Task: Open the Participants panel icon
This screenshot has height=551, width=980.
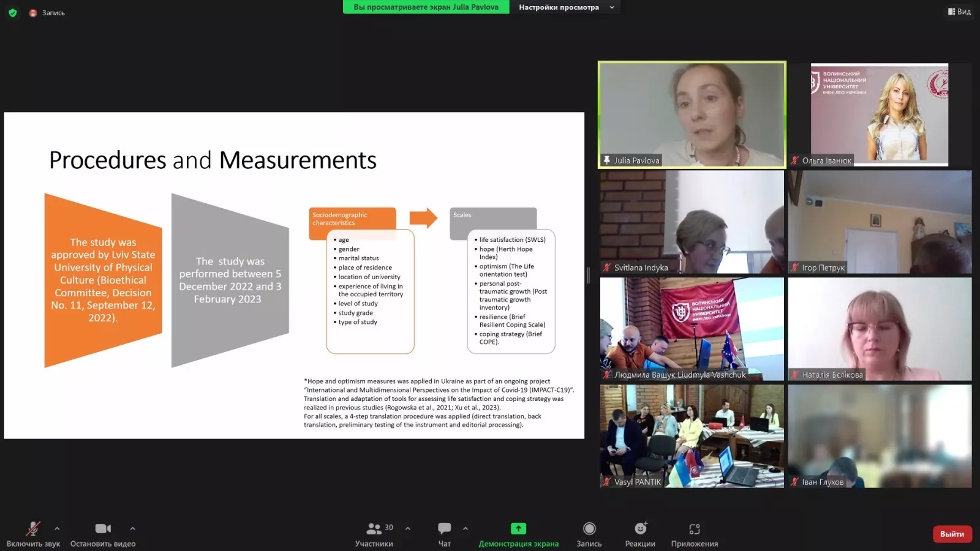Action: click(x=373, y=528)
